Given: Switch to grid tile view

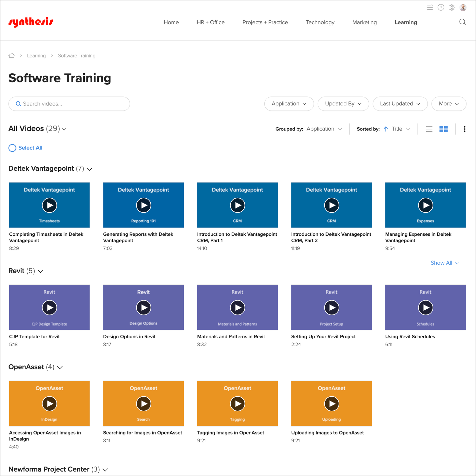Looking at the screenshot, I should pyautogui.click(x=443, y=129).
